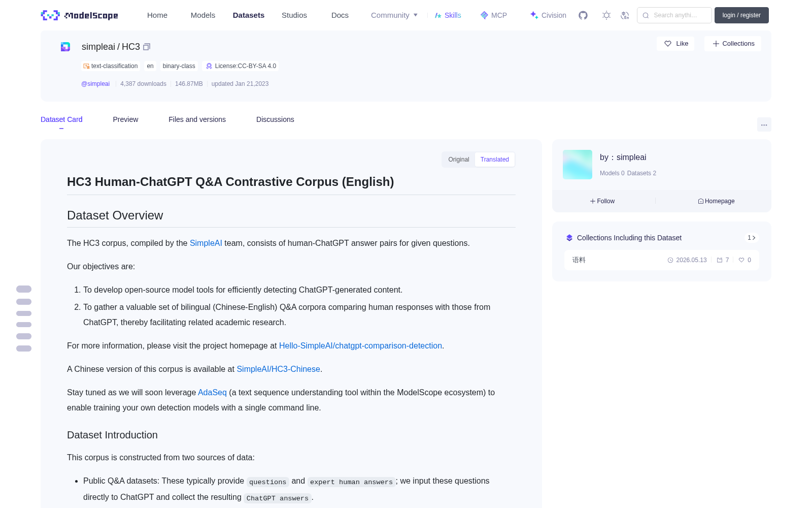Expand the Community dropdown menu
The image size is (812, 508).
[x=394, y=15]
